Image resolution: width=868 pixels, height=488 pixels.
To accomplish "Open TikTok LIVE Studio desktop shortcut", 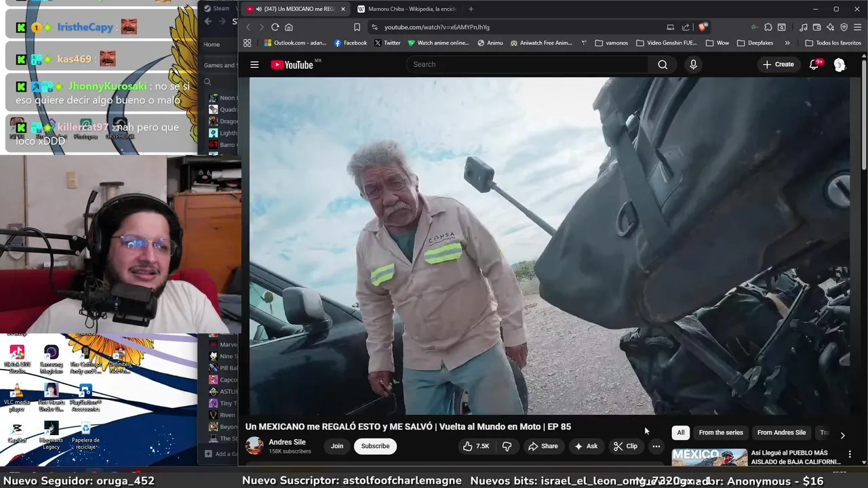I will click(x=17, y=359).
